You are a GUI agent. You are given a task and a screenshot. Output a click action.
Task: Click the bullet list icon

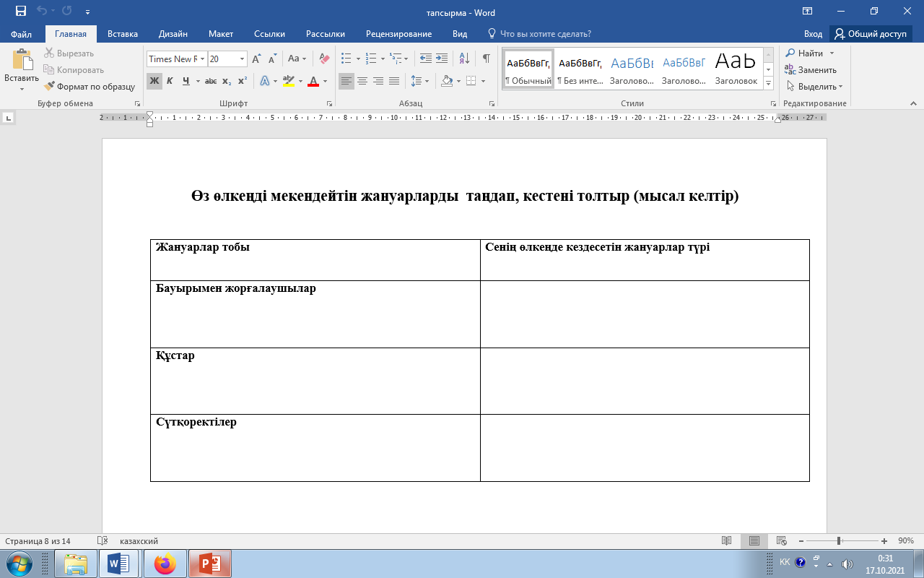pyautogui.click(x=346, y=59)
